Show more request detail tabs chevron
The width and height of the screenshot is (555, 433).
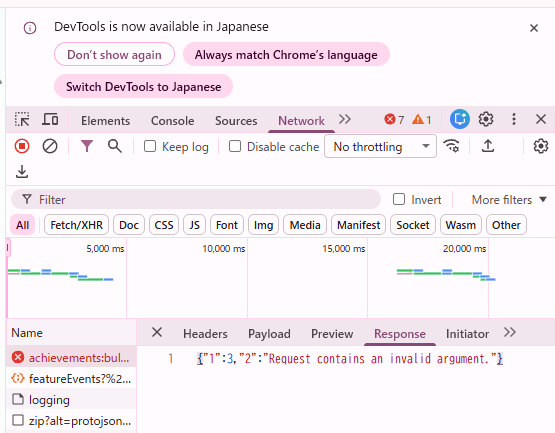[x=510, y=332]
